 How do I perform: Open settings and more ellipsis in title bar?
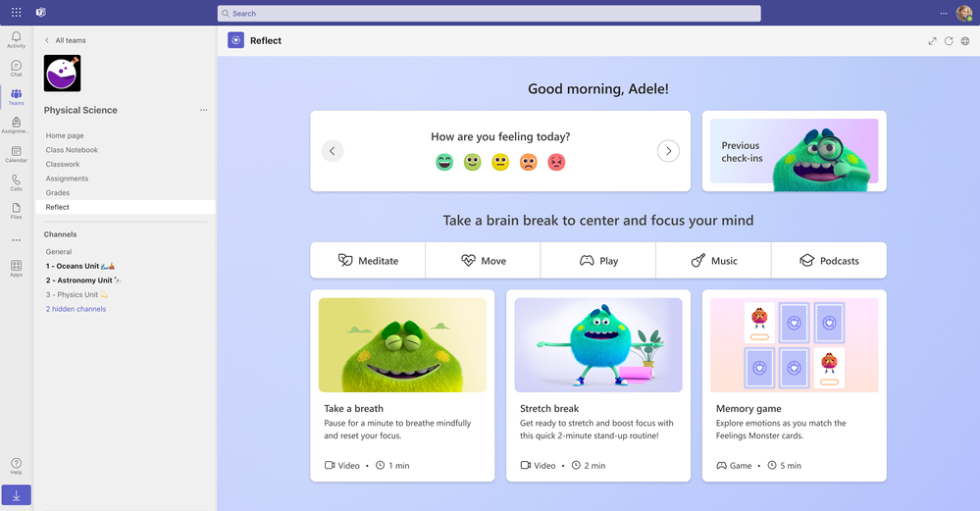click(x=943, y=13)
